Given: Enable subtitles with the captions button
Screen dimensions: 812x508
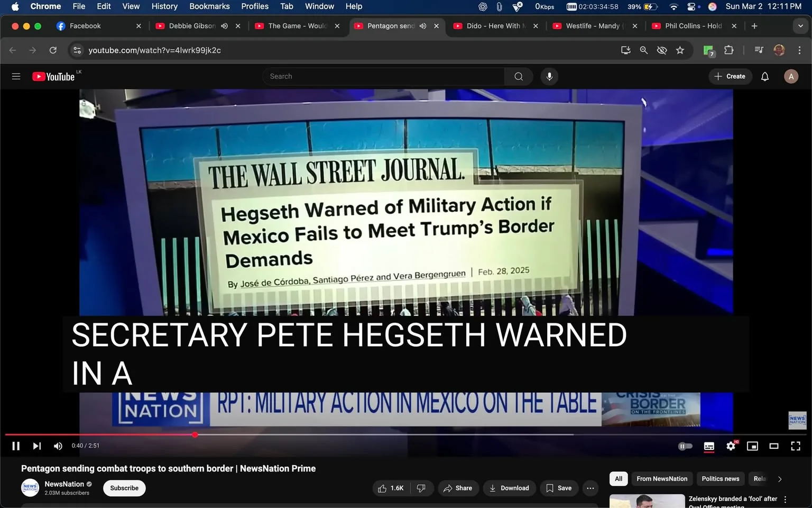Looking at the screenshot, I should [x=709, y=446].
